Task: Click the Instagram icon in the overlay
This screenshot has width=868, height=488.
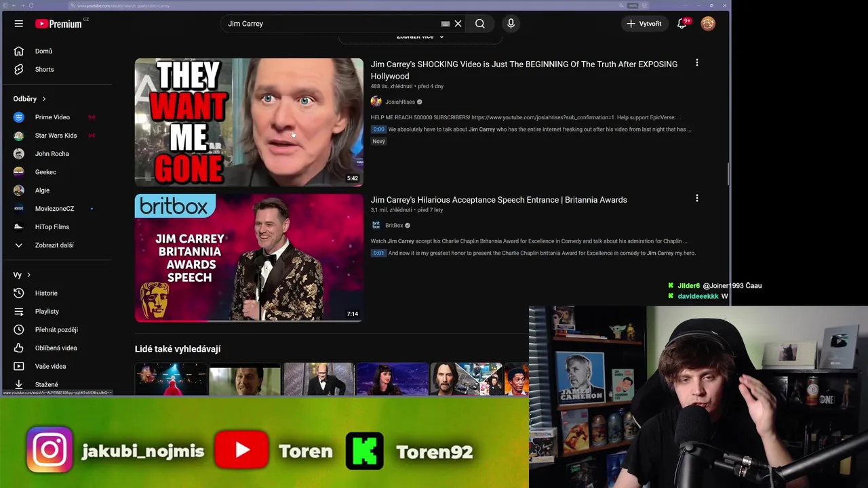Action: click(x=50, y=449)
